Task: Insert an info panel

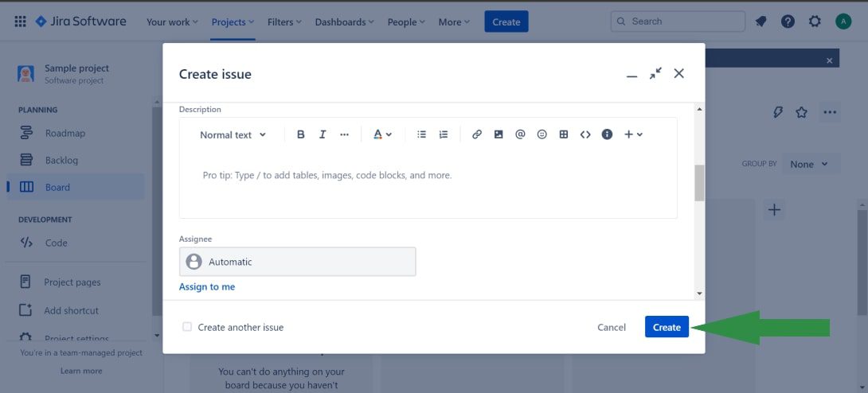Action: pos(608,134)
